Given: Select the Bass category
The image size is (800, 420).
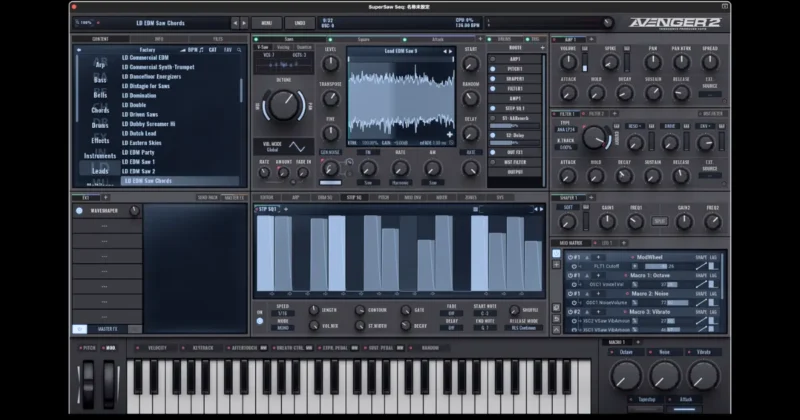Looking at the screenshot, I should (x=100, y=80).
